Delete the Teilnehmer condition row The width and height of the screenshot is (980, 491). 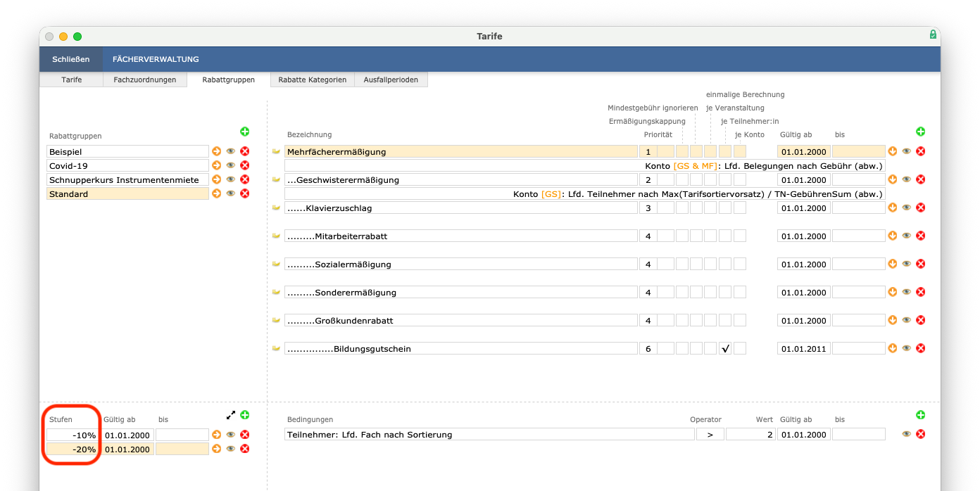pos(920,433)
